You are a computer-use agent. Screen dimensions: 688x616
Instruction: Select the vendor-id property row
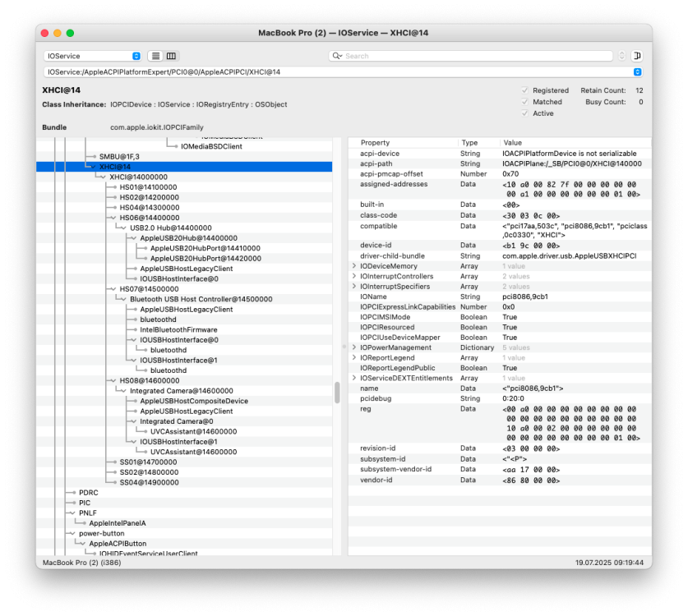(500, 480)
